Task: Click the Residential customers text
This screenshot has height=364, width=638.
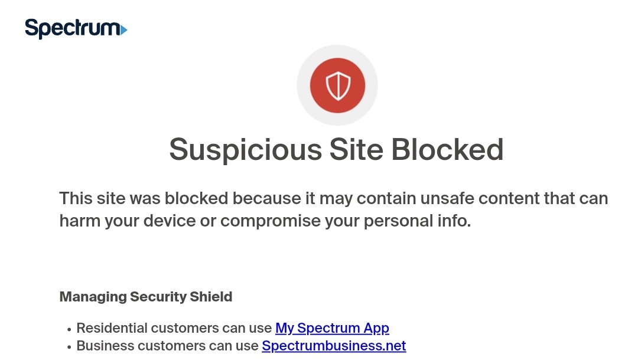Action: pyautogui.click(x=175, y=328)
